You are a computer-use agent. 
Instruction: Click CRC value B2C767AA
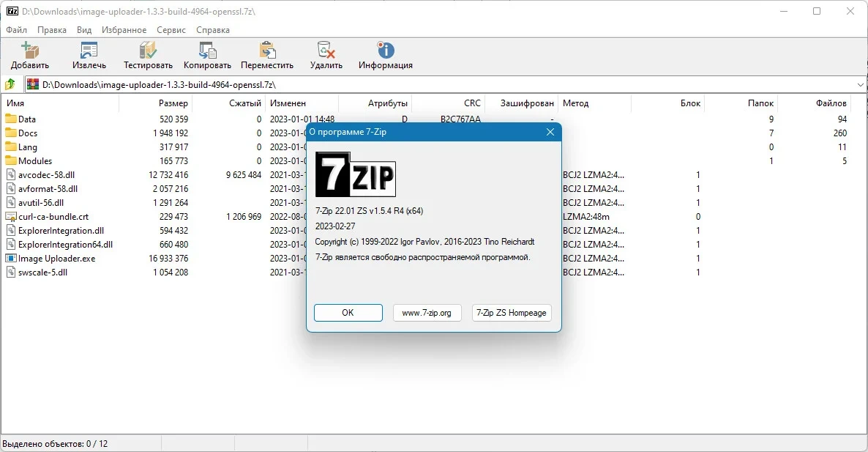[460, 119]
